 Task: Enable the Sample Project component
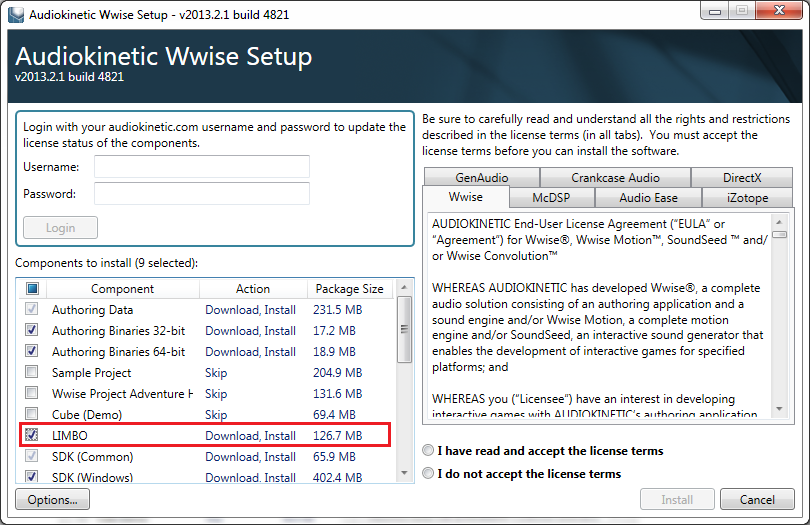point(32,372)
